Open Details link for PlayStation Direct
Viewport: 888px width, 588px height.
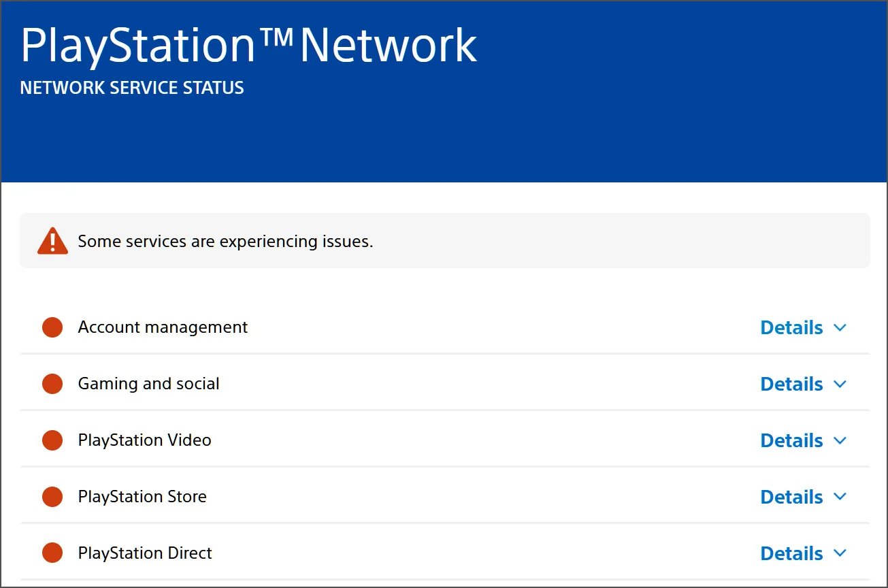tap(791, 553)
